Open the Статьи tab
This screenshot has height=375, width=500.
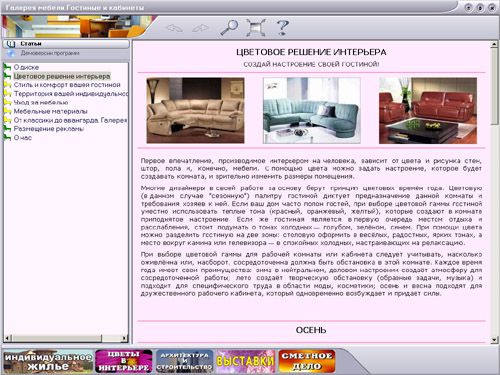click(66, 44)
